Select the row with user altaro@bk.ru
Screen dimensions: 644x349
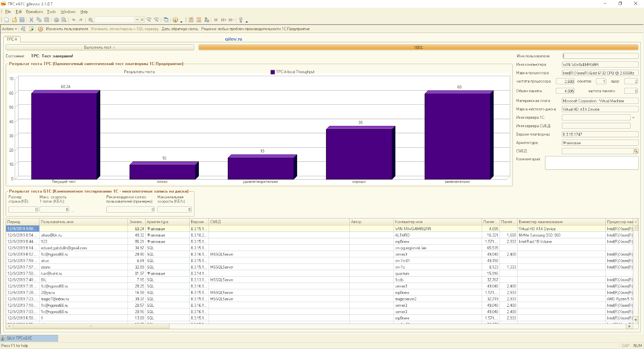coord(320,235)
